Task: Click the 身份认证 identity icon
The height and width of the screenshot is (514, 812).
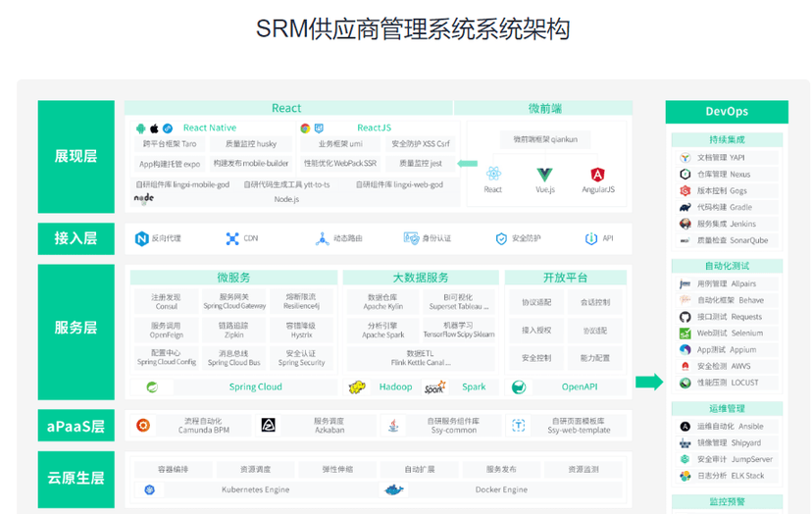Action: click(411, 238)
